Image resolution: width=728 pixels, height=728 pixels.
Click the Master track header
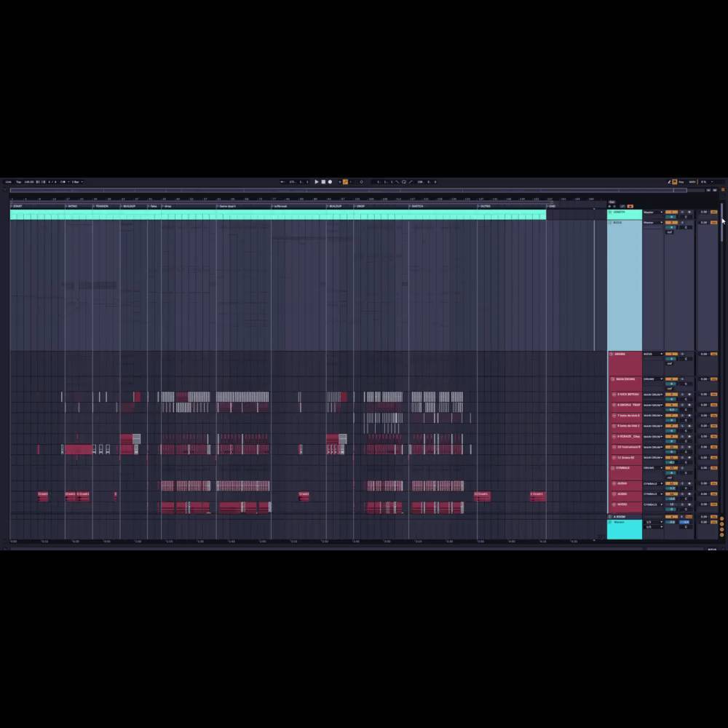(624, 529)
